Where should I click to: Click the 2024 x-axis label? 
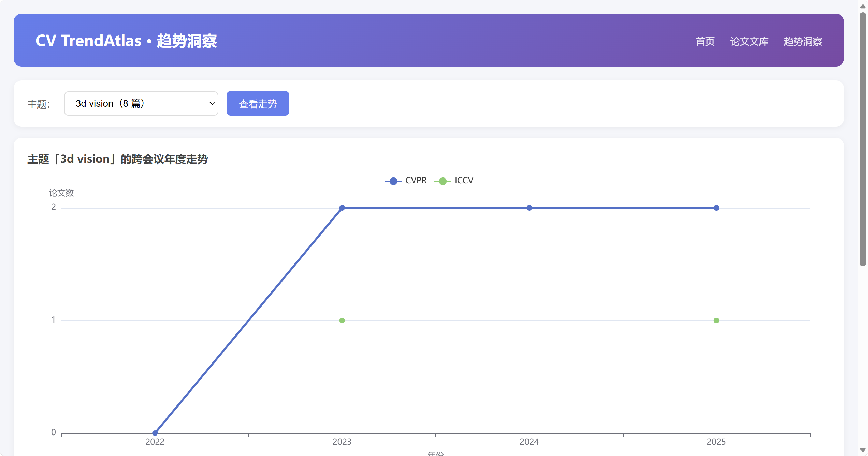[x=529, y=442]
